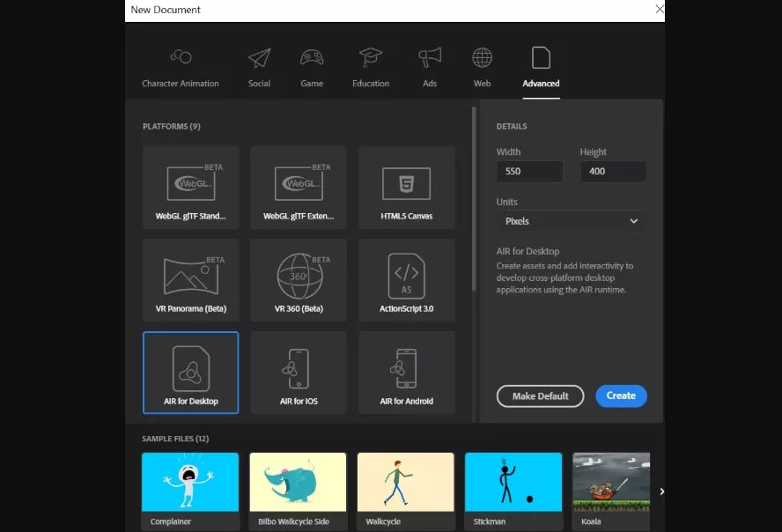Choose the AIR for Desktop platform
Image resolution: width=782 pixels, height=532 pixels.
(x=190, y=373)
